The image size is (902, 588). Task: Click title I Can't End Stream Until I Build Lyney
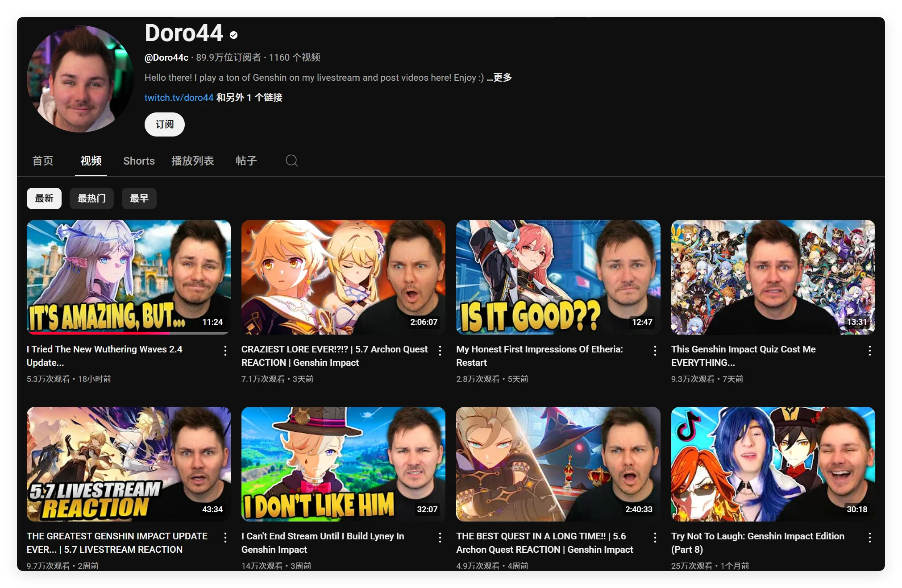(x=323, y=543)
